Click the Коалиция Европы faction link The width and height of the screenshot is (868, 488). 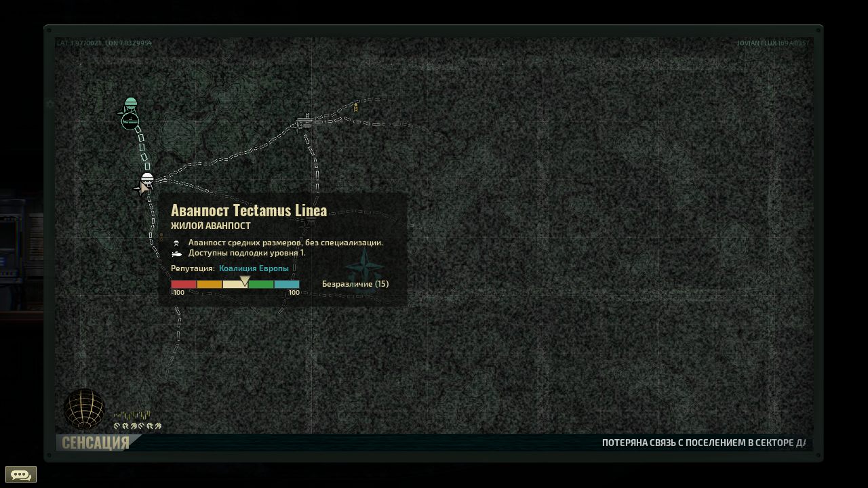point(254,268)
